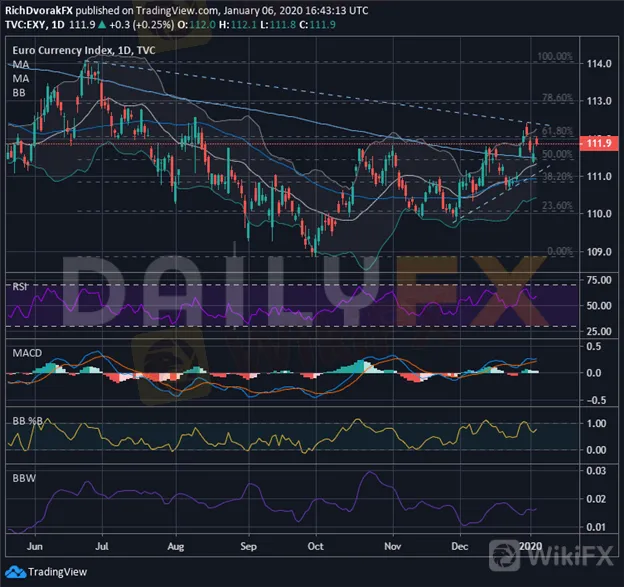The image size is (624, 587).
Task: Select the MACD pane label
Action: tap(27, 353)
